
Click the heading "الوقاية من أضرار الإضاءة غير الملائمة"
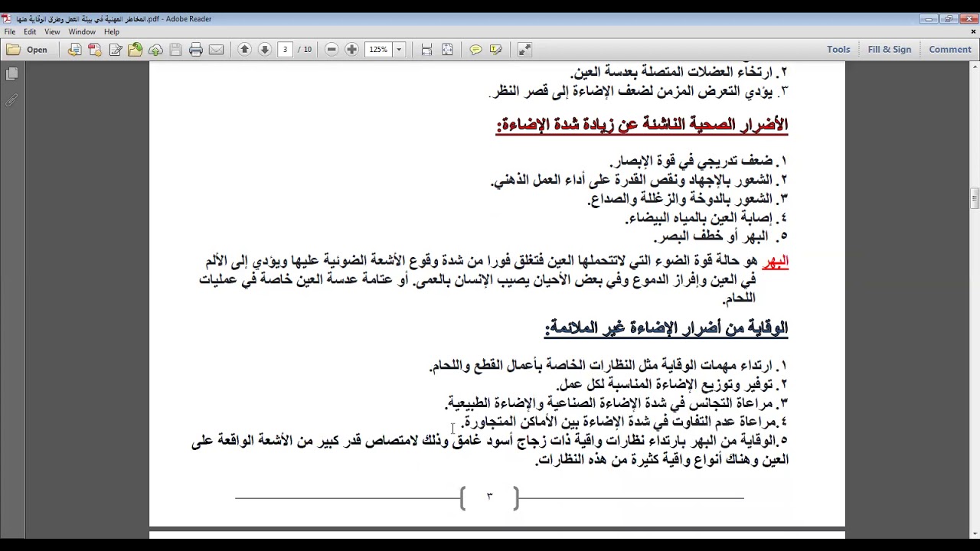point(666,328)
